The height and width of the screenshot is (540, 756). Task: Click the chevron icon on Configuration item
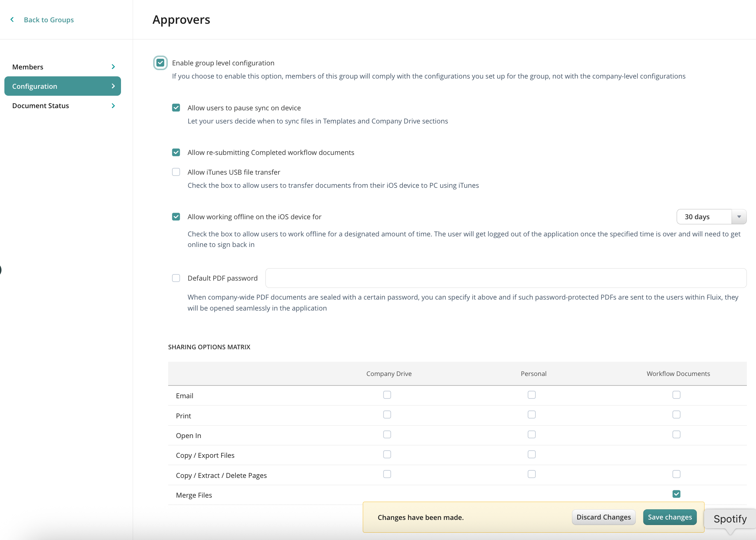[113, 86]
